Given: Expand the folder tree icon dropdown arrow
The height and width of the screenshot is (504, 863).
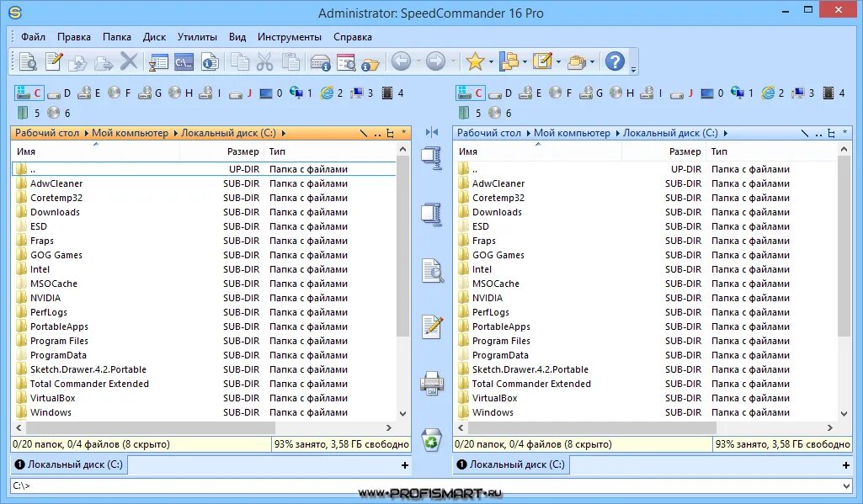Looking at the screenshot, I should (x=525, y=61).
